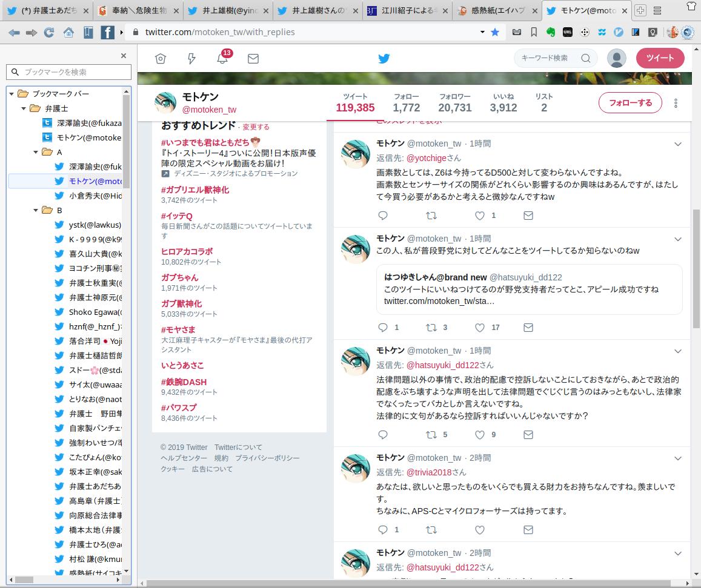The image size is (701, 588).
Task: Open address bar history dropdown arrow
Action: pyautogui.click(x=482, y=32)
